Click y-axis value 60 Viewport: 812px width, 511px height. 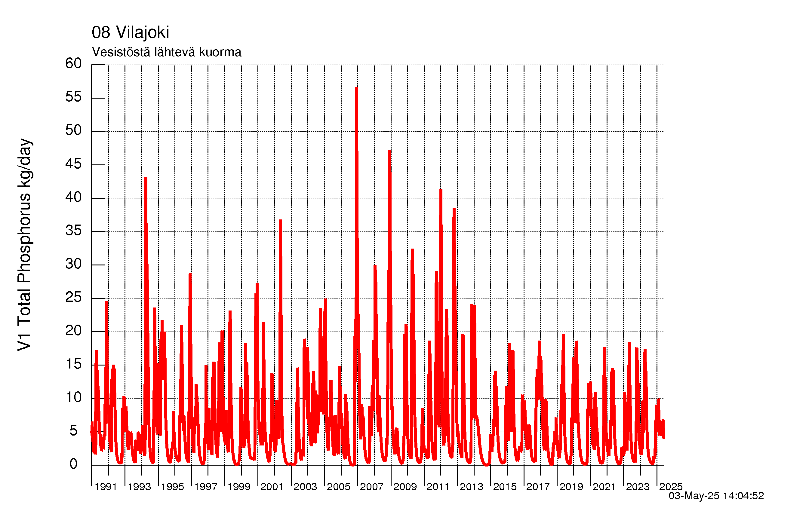(73, 63)
